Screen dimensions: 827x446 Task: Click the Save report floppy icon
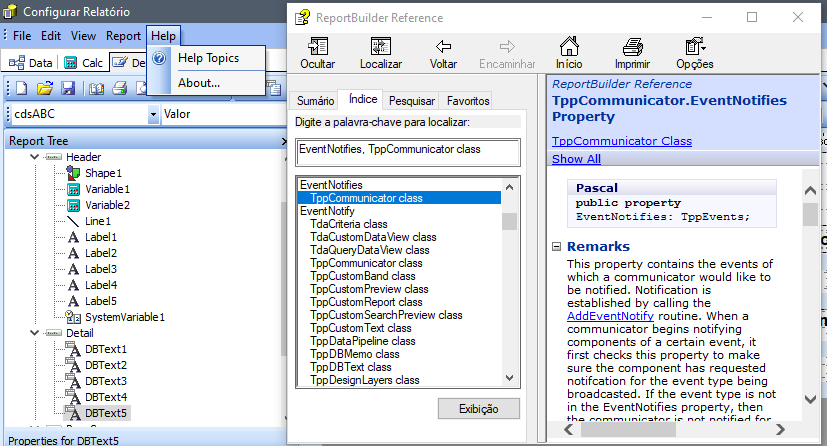(68, 88)
